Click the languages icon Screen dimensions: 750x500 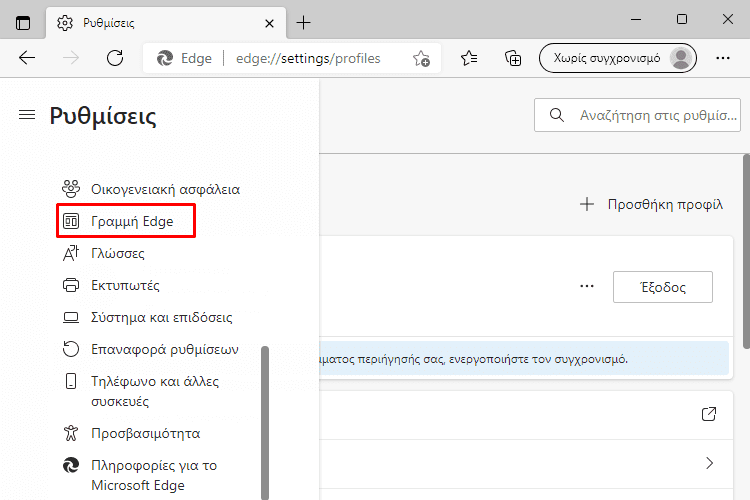[x=71, y=253]
